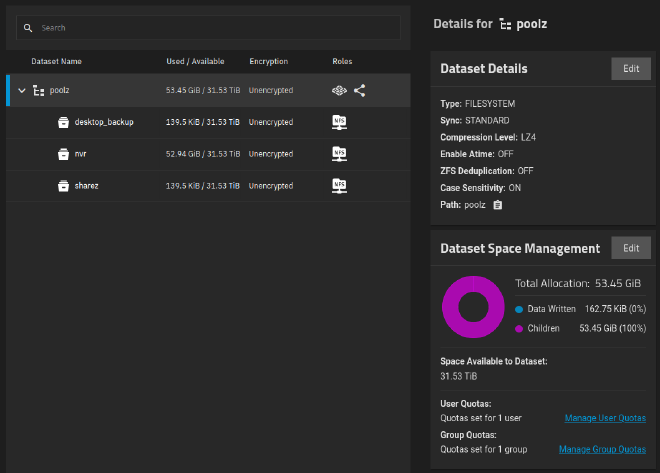Select the sharez dataset row
This screenshot has height=473, width=660.
(200, 186)
